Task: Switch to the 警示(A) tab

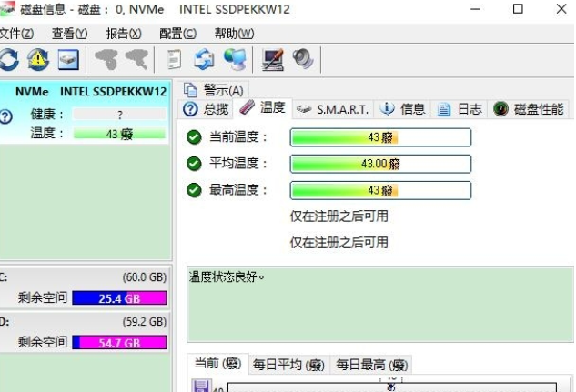Action: coord(215,90)
